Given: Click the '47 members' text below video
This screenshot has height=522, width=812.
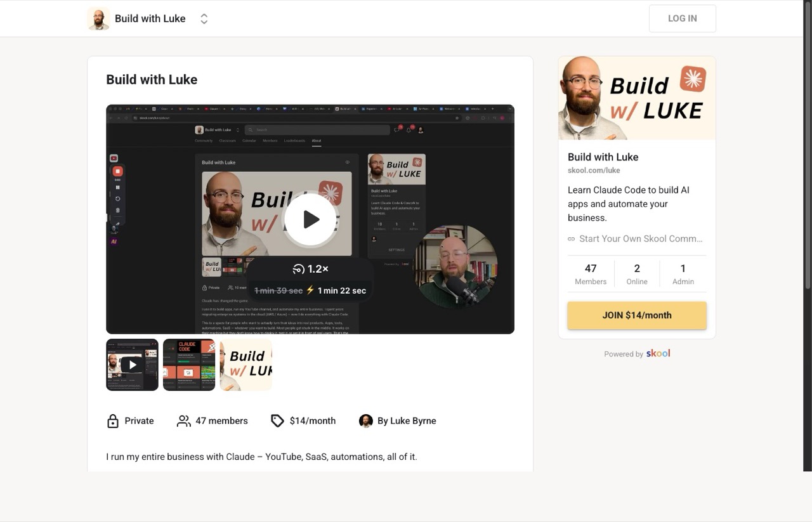Looking at the screenshot, I should click(x=221, y=421).
